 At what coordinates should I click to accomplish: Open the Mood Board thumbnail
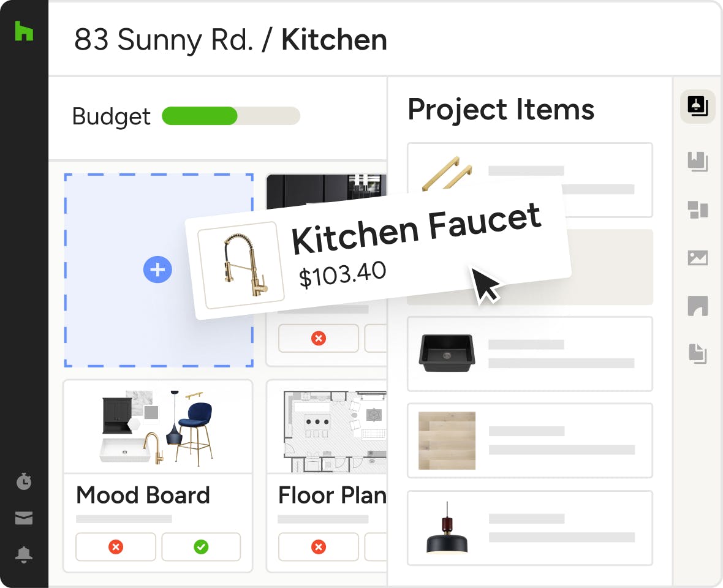157,427
